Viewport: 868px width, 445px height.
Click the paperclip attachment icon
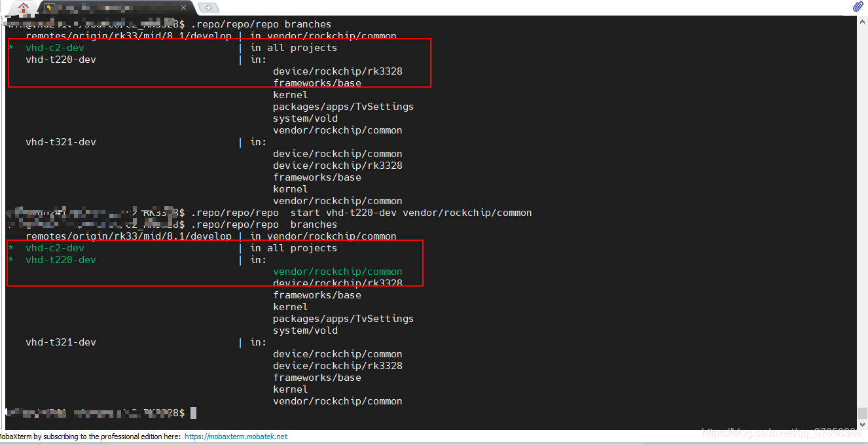coord(858,7)
